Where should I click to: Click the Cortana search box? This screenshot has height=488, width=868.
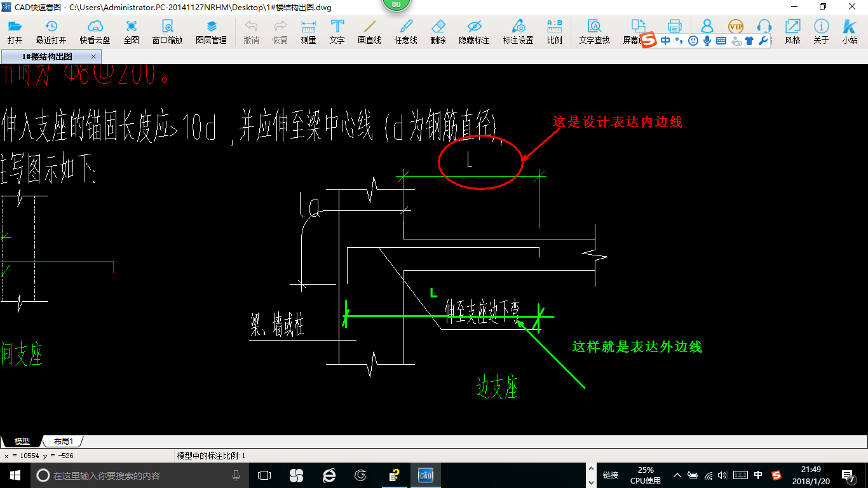140,475
